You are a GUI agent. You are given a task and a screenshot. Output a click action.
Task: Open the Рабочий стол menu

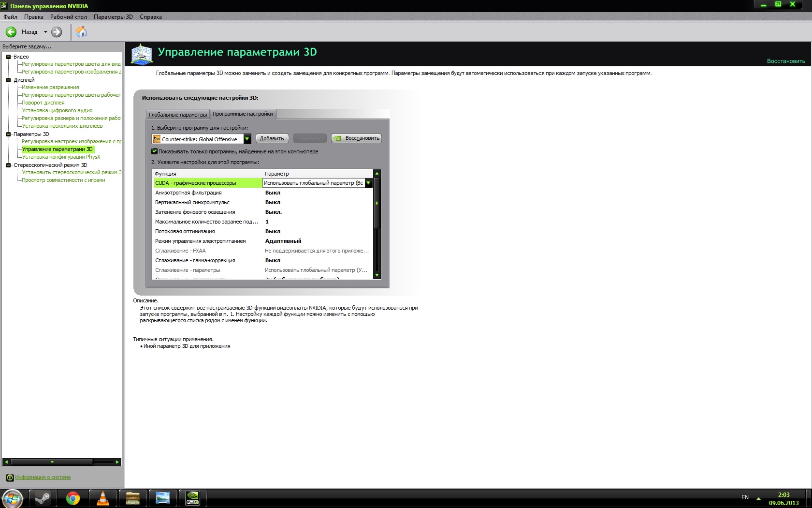[69, 17]
